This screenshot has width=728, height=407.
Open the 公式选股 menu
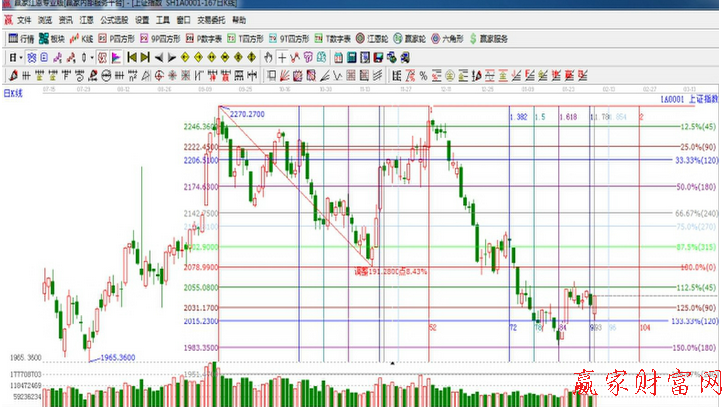[x=112, y=19]
